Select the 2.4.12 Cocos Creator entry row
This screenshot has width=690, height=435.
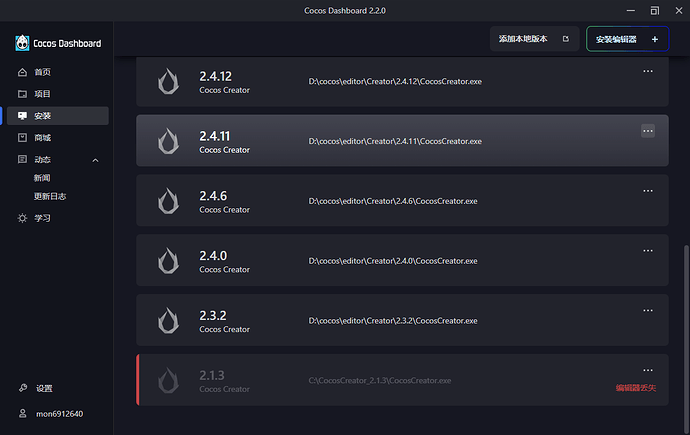tap(400, 82)
